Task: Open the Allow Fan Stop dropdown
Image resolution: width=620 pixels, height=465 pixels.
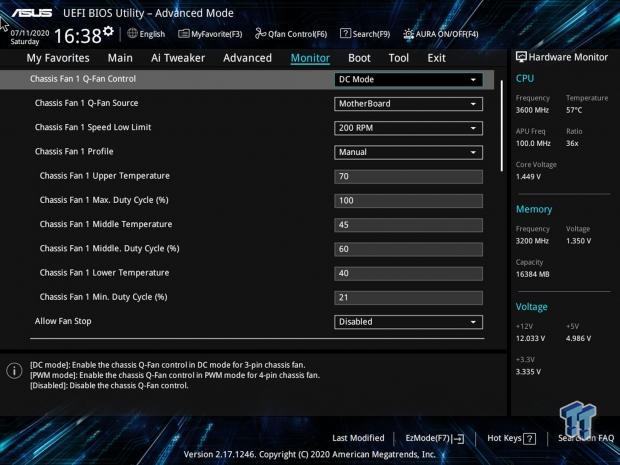Action: [408, 322]
